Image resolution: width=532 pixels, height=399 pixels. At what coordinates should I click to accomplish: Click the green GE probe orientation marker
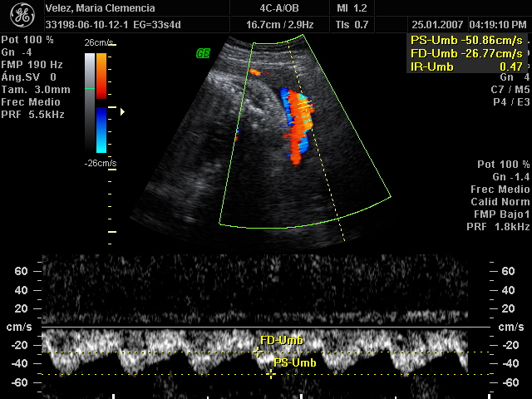202,53
